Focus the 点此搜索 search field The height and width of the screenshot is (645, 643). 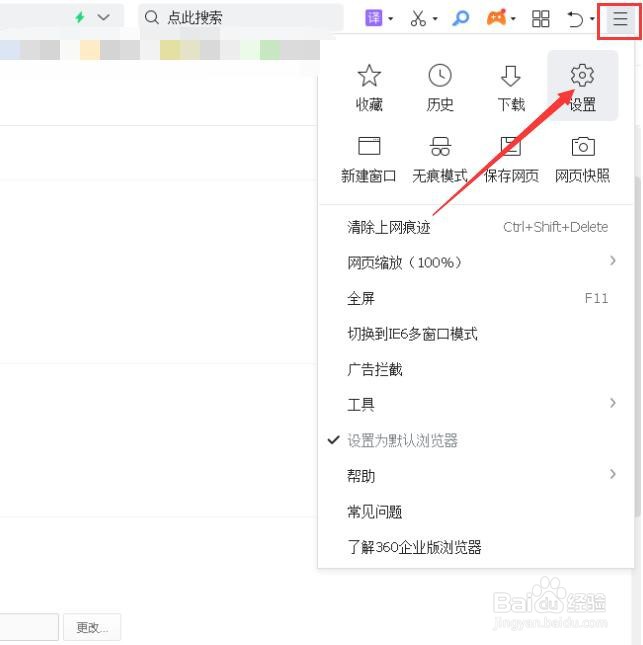click(241, 18)
